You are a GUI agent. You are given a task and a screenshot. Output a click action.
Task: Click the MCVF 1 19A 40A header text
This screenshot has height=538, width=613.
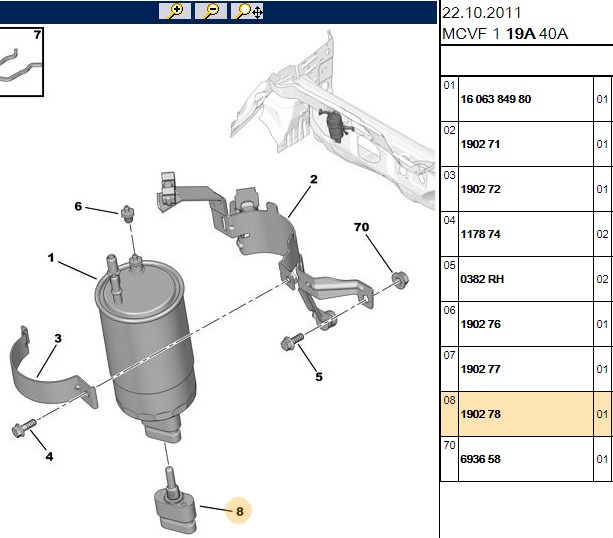pos(505,34)
